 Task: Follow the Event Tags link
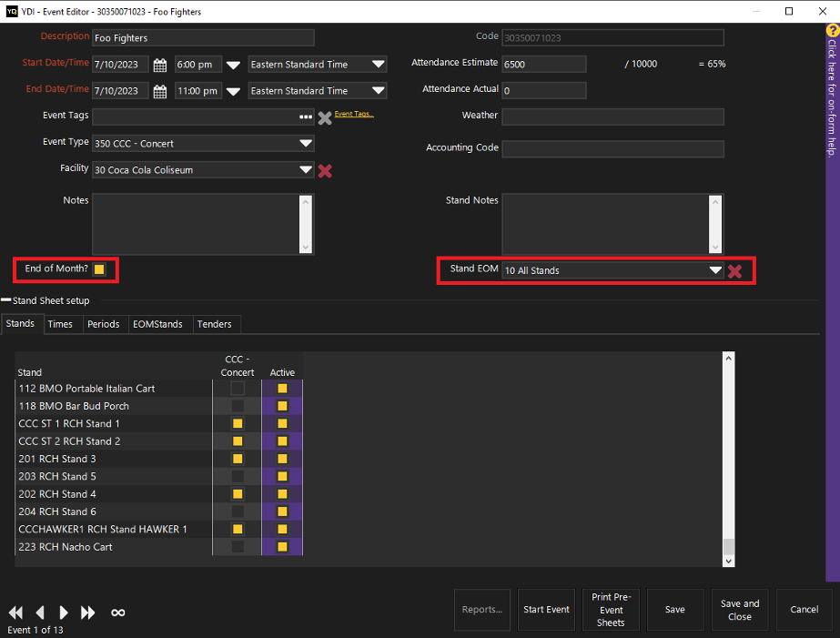coord(354,114)
